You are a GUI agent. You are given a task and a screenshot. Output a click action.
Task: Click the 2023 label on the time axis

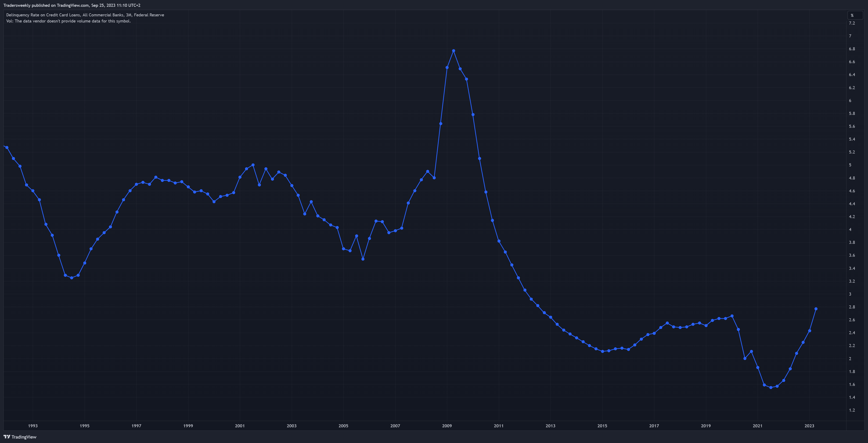point(809,426)
